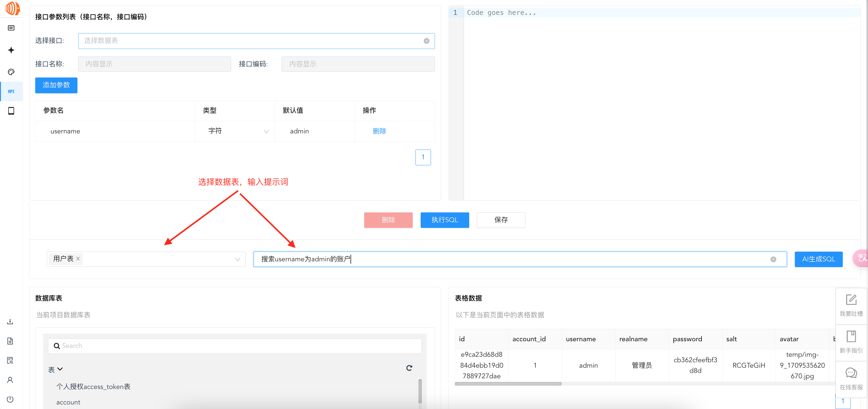Click the sparkle AI icon in sidebar
The width and height of the screenshot is (868, 409).
tap(11, 50)
